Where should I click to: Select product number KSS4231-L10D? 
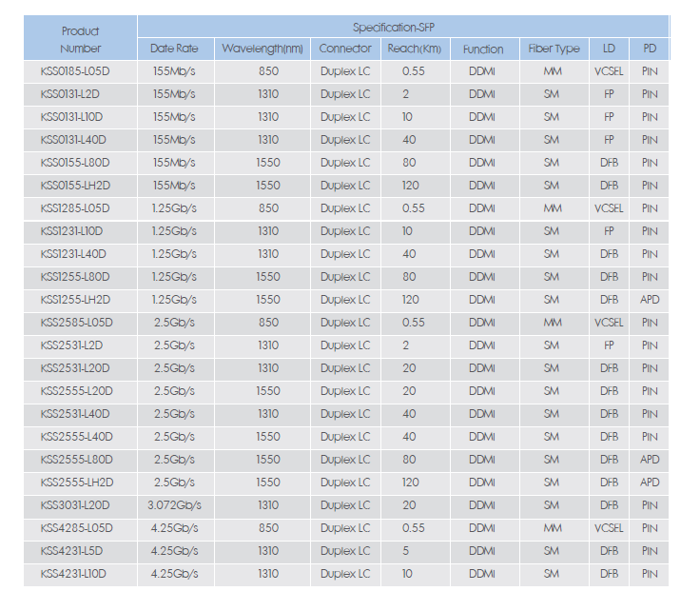click(74, 574)
